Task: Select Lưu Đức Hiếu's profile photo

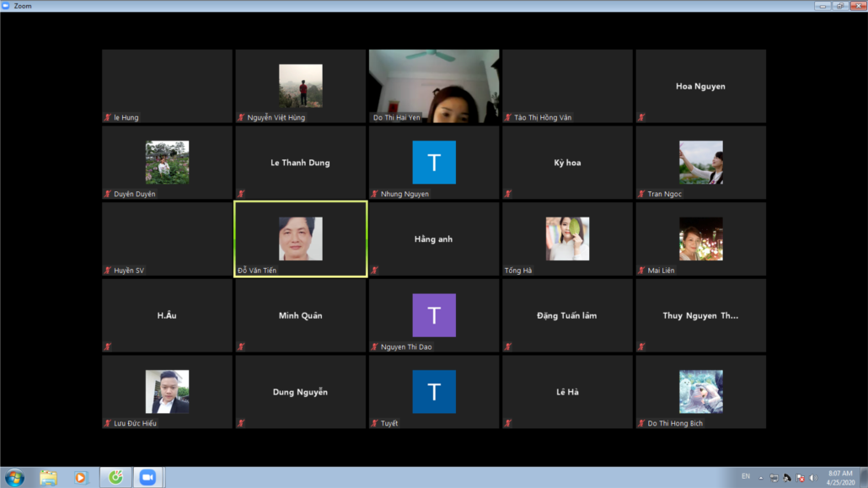Action: tap(167, 392)
